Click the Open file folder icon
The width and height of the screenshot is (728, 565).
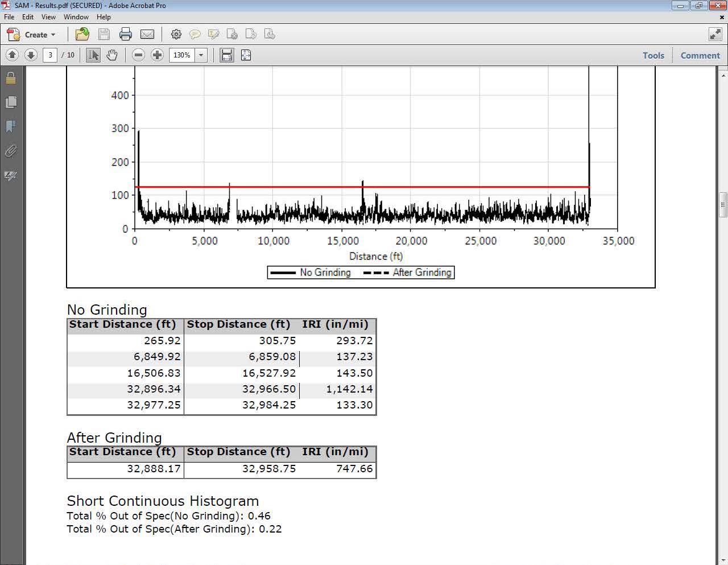[x=82, y=34]
